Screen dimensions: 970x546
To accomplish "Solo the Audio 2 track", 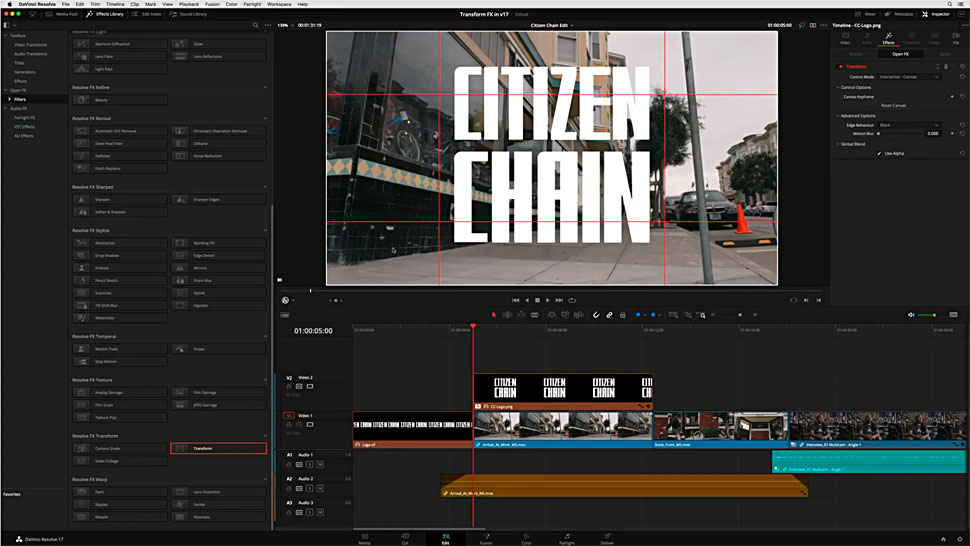I will pyautogui.click(x=310, y=488).
